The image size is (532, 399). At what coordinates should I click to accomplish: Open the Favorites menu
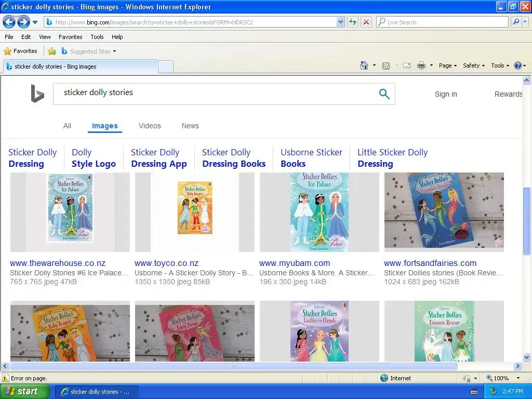coord(70,37)
